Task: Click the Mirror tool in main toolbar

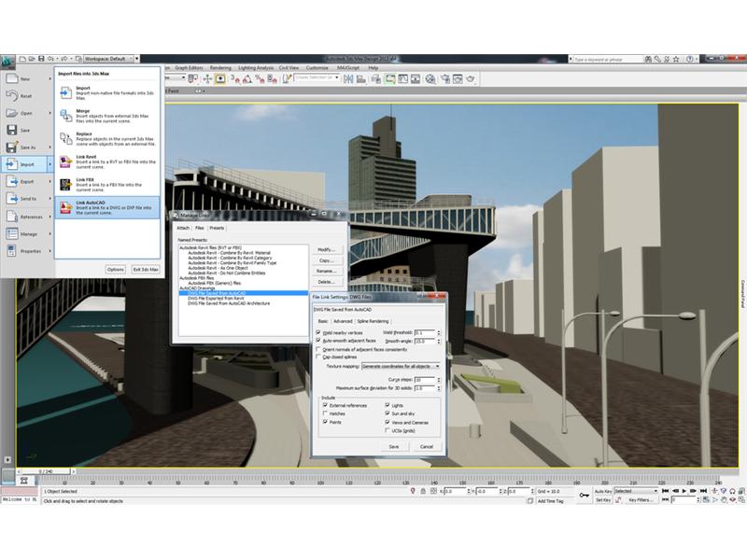Action: (x=348, y=79)
